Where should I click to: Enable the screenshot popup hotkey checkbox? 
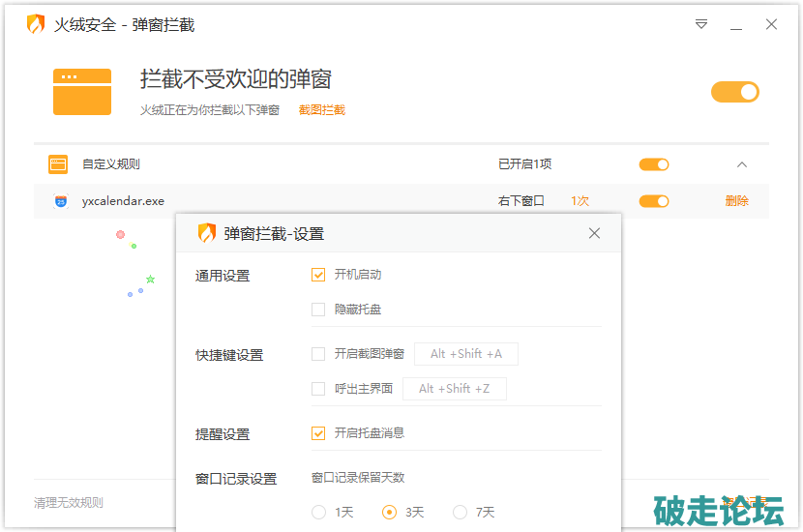tap(318, 354)
